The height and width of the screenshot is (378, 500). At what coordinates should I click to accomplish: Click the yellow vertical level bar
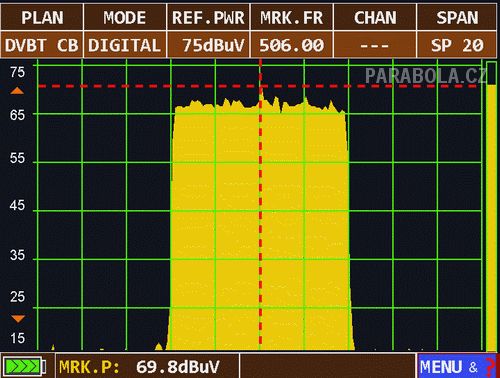(491, 217)
